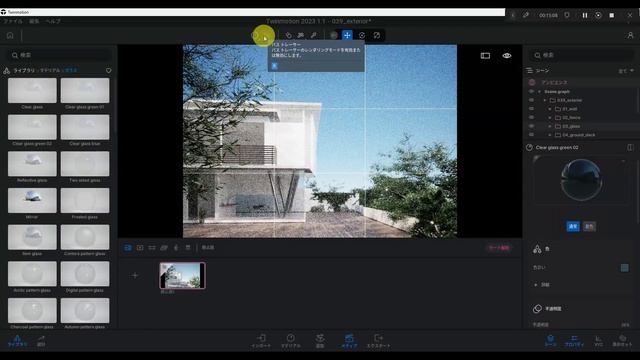Screen dimensions: 640x360
Task: Go to the Home screen icon
Action: point(10,36)
